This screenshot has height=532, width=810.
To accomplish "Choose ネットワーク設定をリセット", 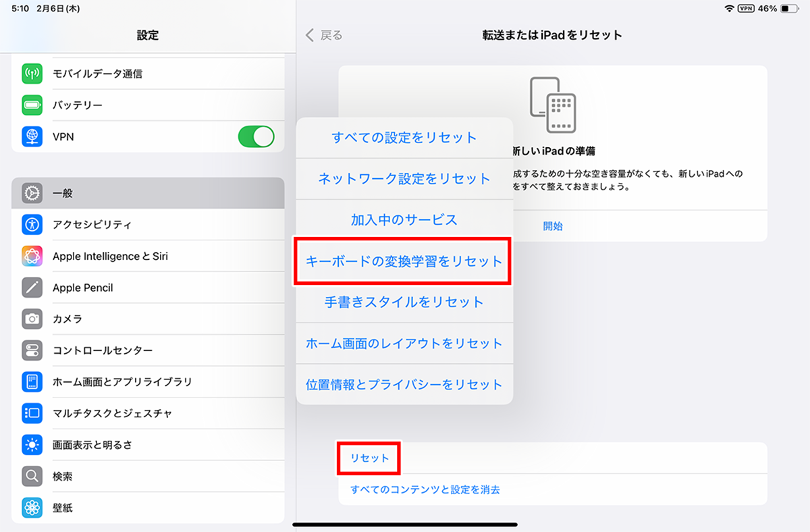I will 404,179.
